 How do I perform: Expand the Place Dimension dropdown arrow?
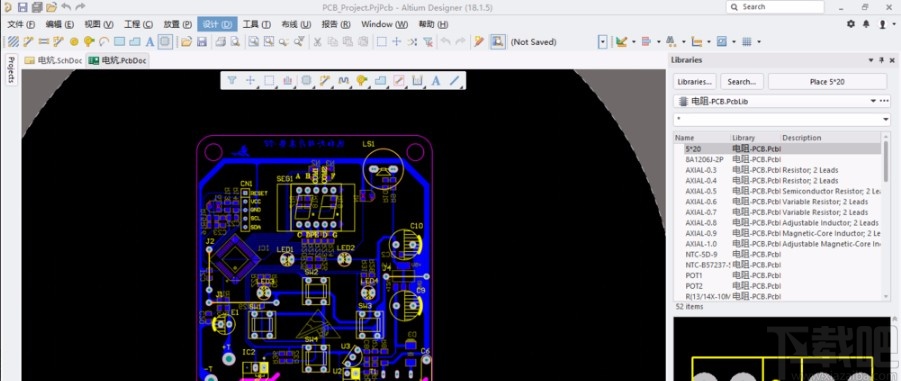pos(709,42)
